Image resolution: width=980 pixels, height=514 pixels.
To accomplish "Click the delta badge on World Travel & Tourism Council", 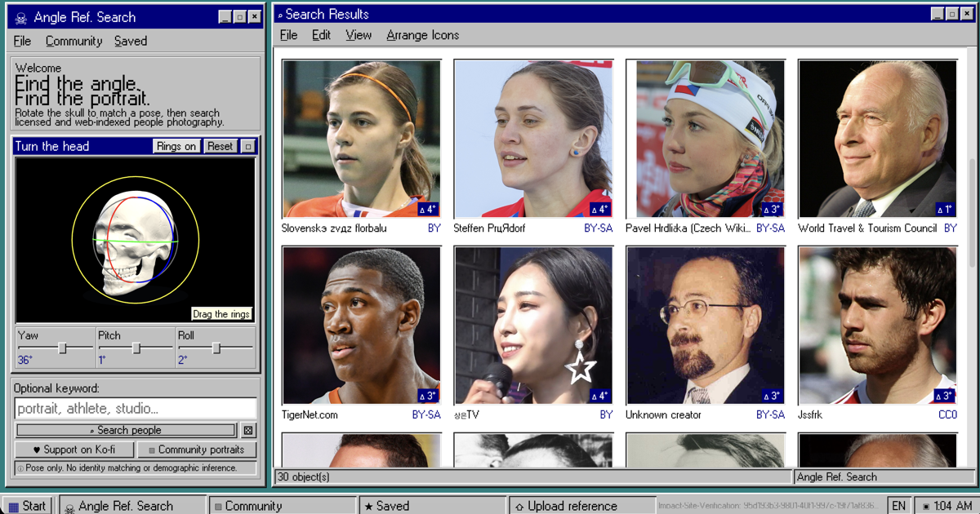I will coord(945,210).
